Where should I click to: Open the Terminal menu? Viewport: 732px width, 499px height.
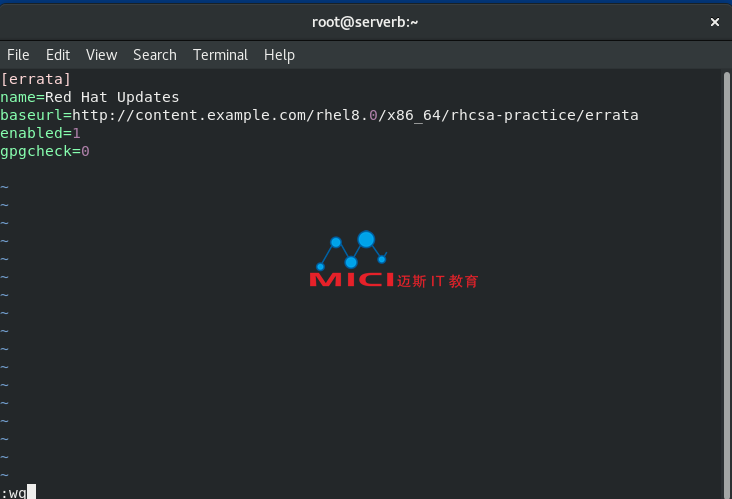pos(220,55)
